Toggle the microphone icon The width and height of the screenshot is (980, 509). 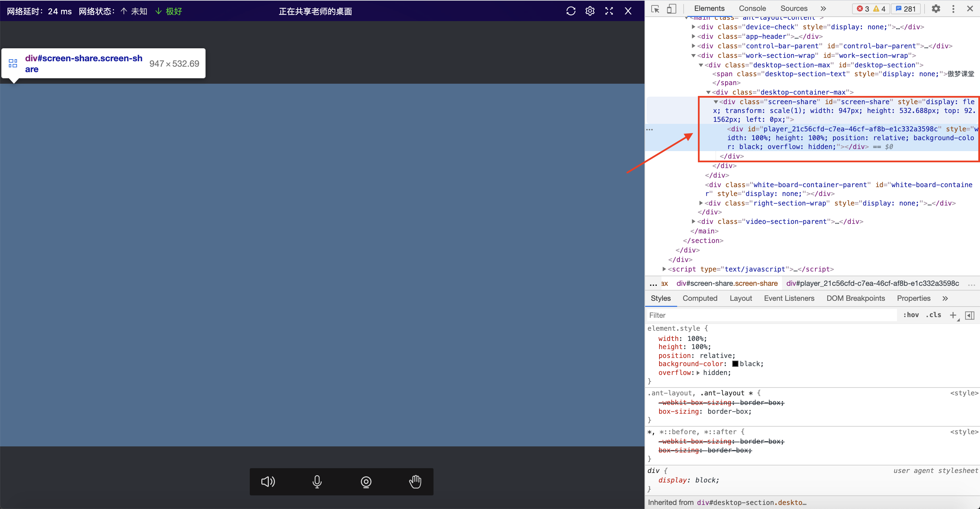click(317, 481)
